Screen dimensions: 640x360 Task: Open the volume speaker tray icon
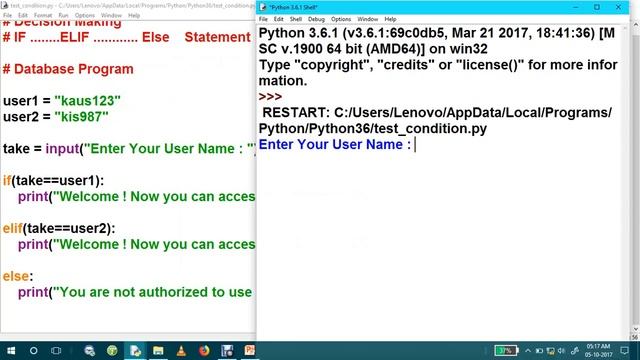(x=562, y=351)
